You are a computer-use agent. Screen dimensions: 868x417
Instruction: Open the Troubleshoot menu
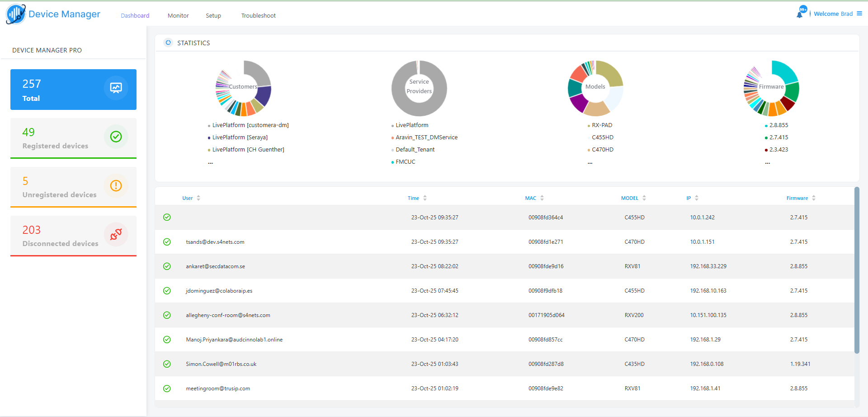pos(258,16)
